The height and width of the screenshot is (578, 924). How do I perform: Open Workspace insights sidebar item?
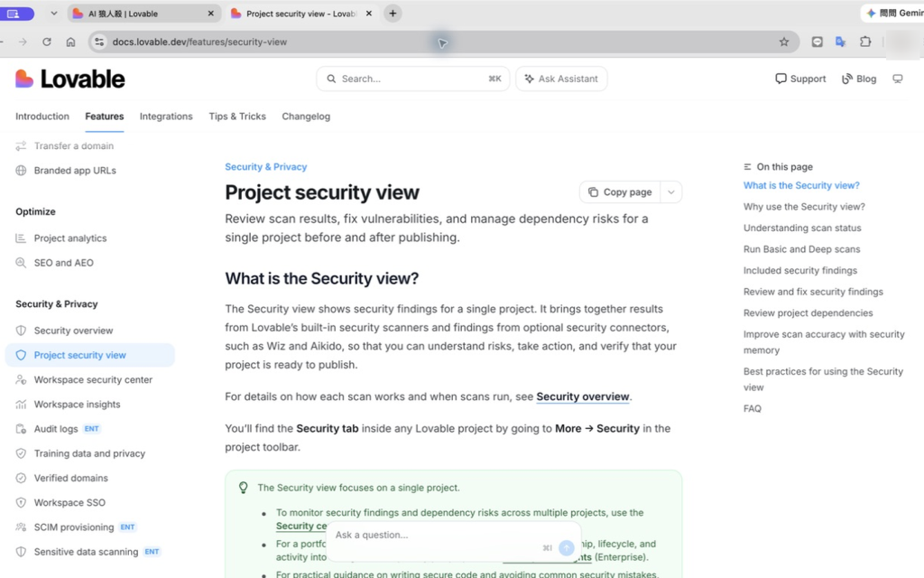90,405
